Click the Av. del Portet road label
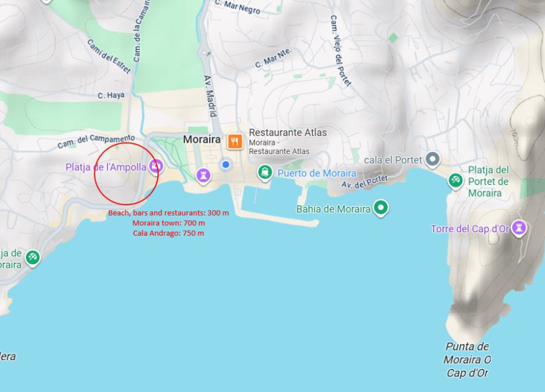The width and height of the screenshot is (545, 392). (364, 182)
